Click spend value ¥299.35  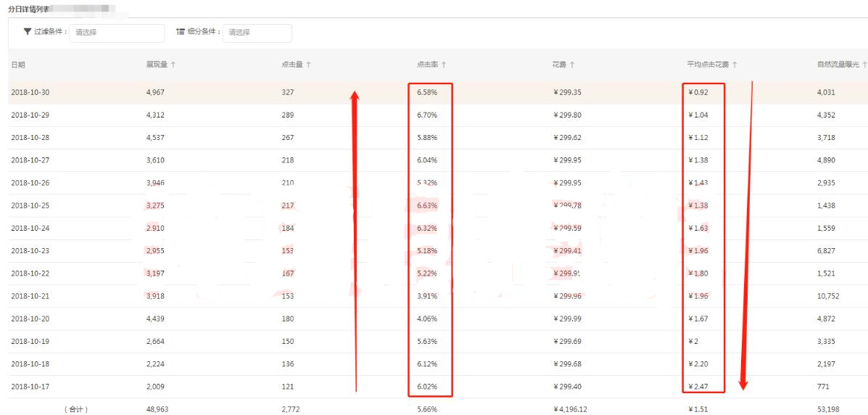(x=567, y=93)
